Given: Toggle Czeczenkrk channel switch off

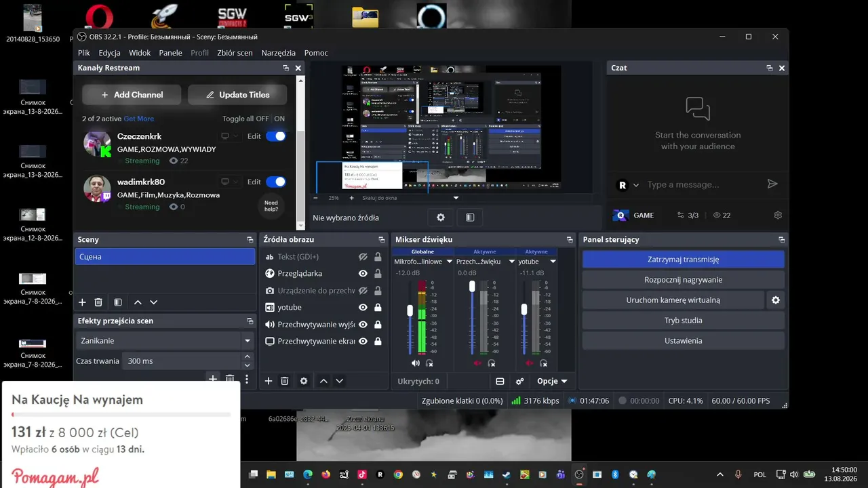Looking at the screenshot, I should pyautogui.click(x=275, y=136).
